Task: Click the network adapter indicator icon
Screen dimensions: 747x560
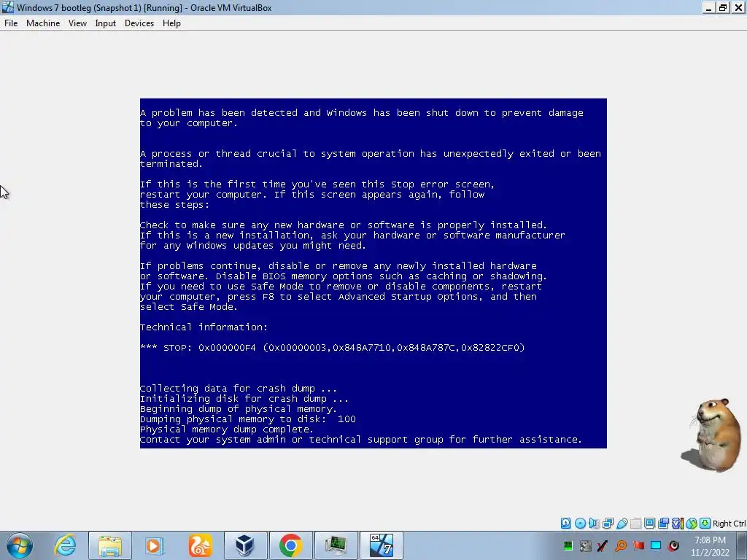Action: point(608,524)
